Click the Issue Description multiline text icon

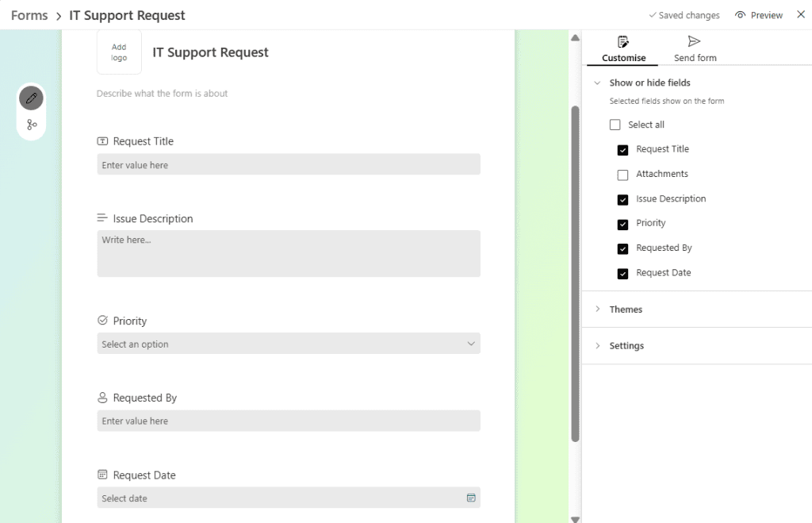[102, 218]
